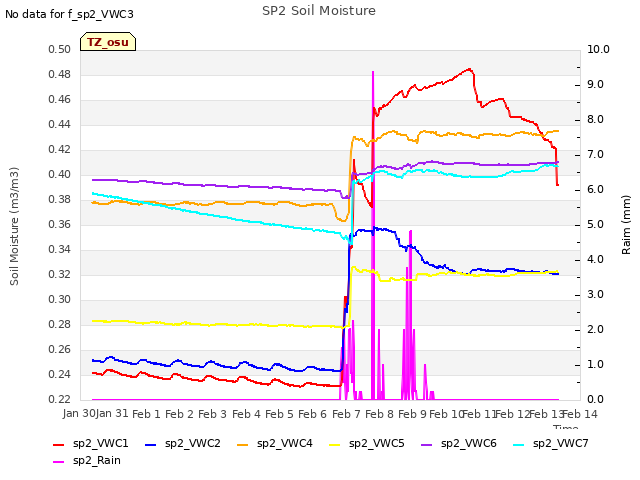Click the yellow sp2_VWC5 legend color marker
This screenshot has width=640, height=480.
click(x=335, y=444)
